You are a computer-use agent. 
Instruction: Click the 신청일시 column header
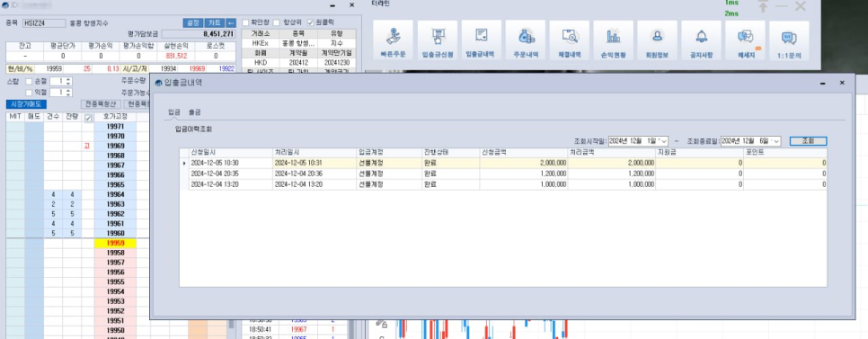pyautogui.click(x=230, y=152)
